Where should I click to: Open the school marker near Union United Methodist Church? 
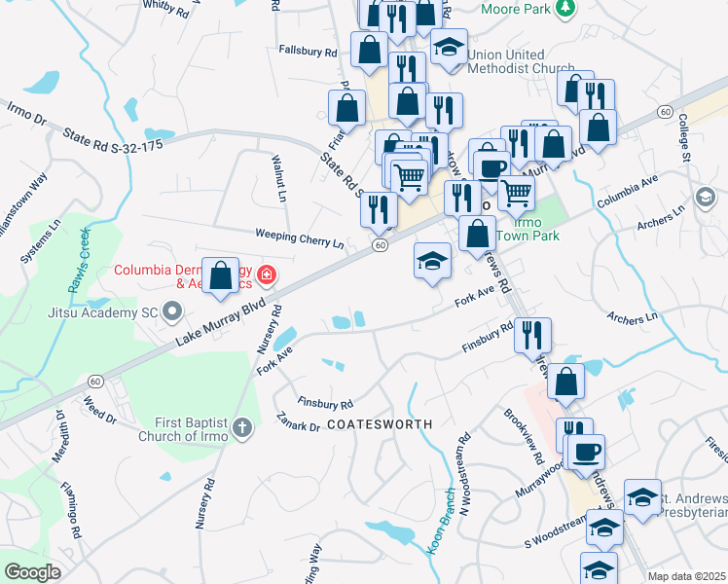[x=449, y=50]
